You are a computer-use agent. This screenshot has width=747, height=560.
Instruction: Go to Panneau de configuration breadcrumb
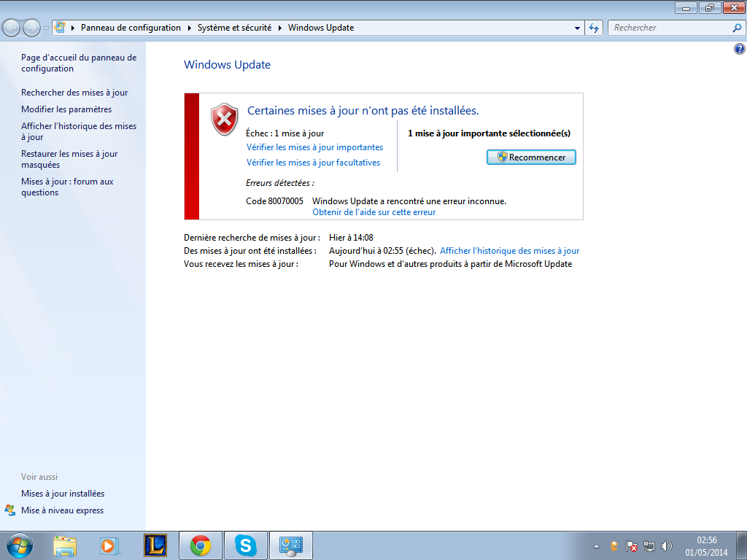coord(131,28)
